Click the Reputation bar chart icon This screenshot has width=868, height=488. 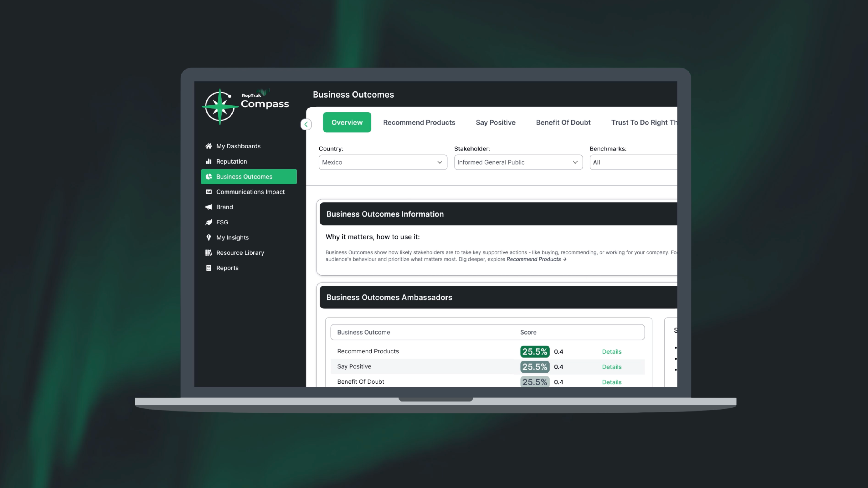point(209,161)
